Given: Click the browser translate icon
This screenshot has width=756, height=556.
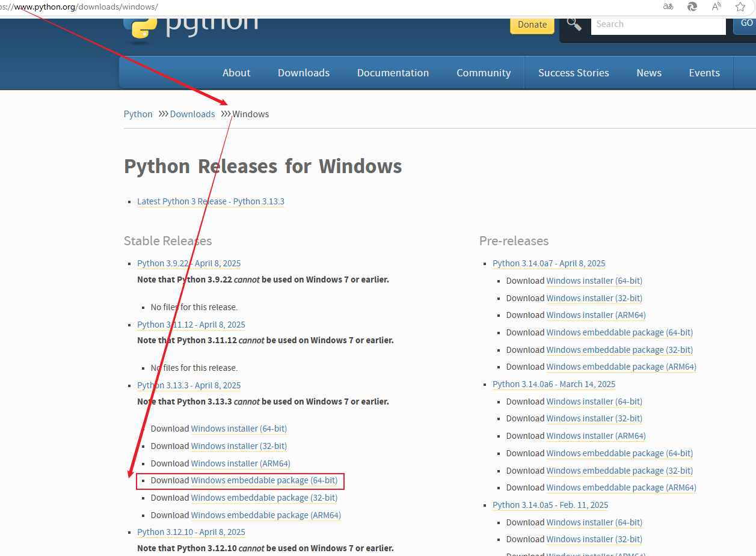Looking at the screenshot, I should coord(668,7).
